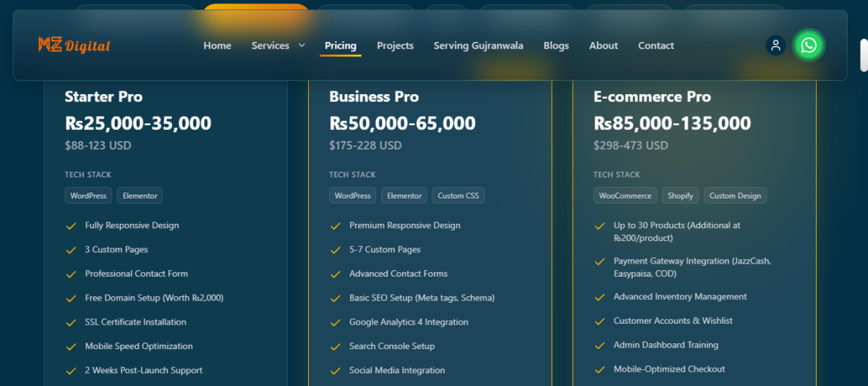Open the Pricing tab in navigation
This screenshot has height=386, width=868.
pos(340,46)
